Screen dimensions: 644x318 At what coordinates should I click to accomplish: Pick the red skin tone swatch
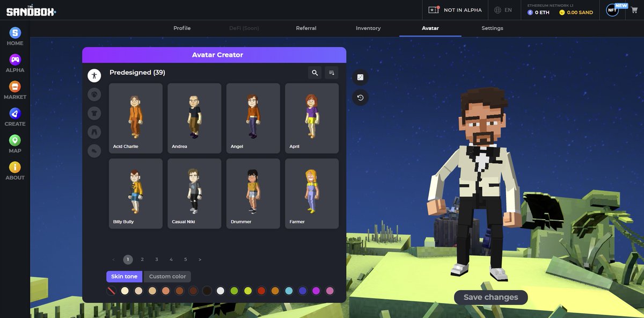(x=261, y=291)
